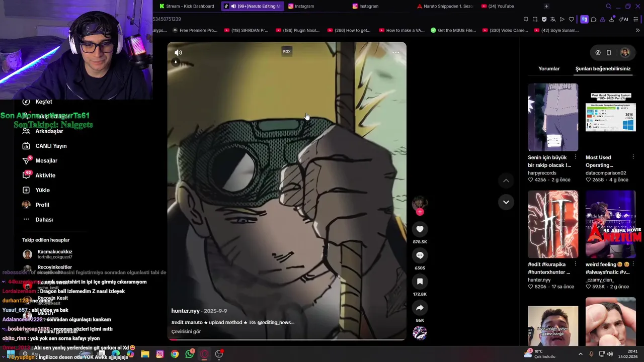Click the phone app icon near avatar

point(608,52)
